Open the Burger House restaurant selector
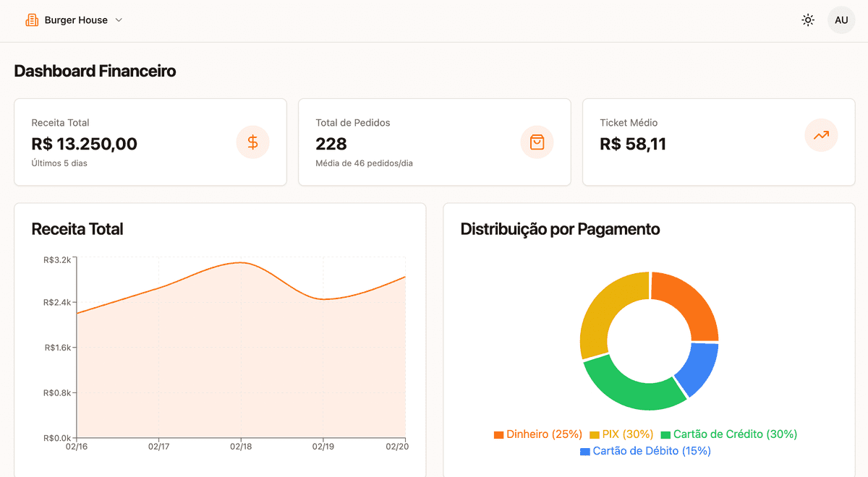The height and width of the screenshot is (477, 868). (x=75, y=20)
